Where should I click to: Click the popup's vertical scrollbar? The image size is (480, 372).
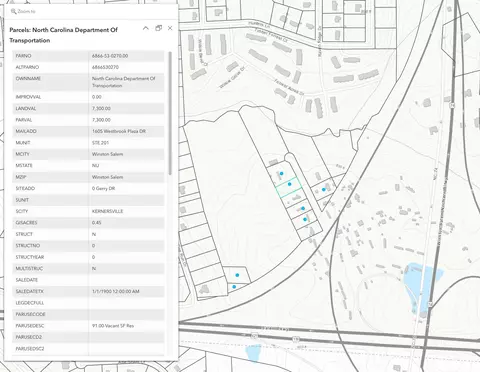[170, 113]
